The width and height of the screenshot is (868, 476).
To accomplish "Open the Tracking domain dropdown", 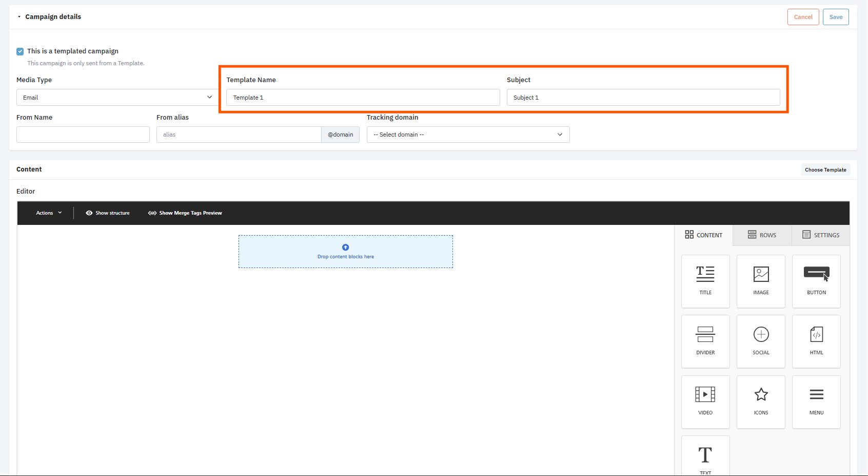I will coord(467,135).
